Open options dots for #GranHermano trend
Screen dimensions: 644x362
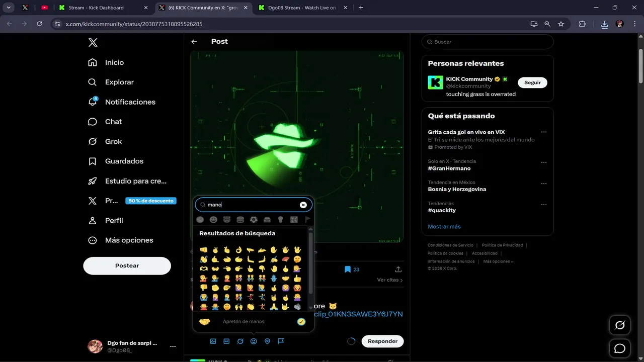tap(544, 162)
